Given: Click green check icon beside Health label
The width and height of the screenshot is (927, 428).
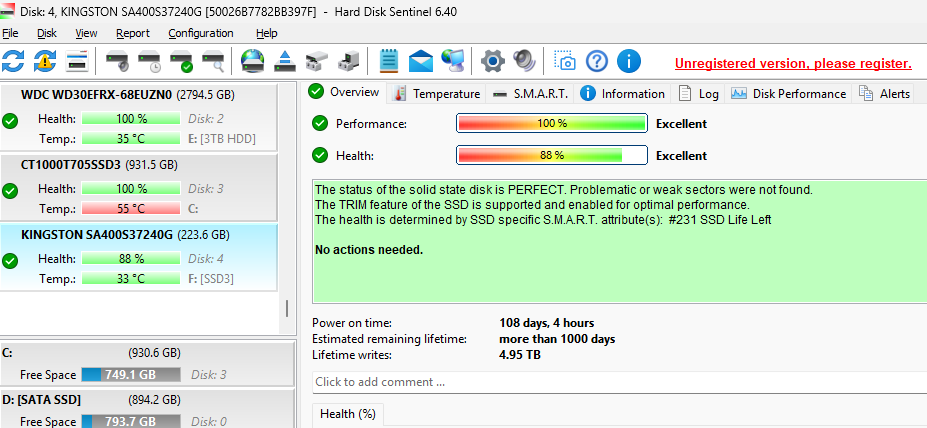Looking at the screenshot, I should (320, 155).
